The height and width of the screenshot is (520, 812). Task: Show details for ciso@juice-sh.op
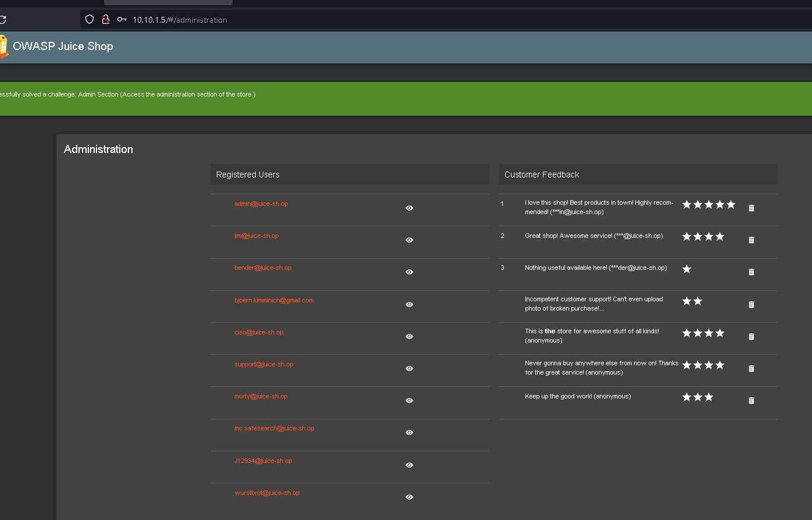click(x=409, y=336)
